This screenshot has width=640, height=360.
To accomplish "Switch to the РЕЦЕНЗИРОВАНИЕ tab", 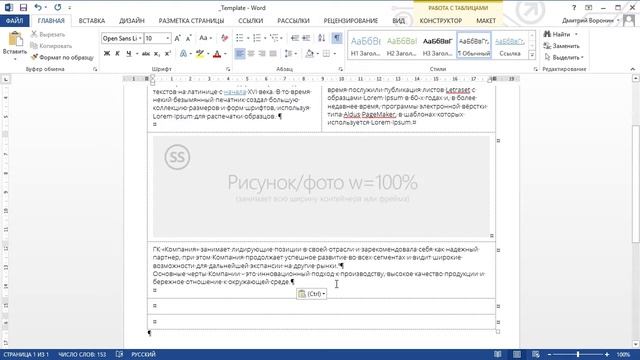I will tap(351, 20).
